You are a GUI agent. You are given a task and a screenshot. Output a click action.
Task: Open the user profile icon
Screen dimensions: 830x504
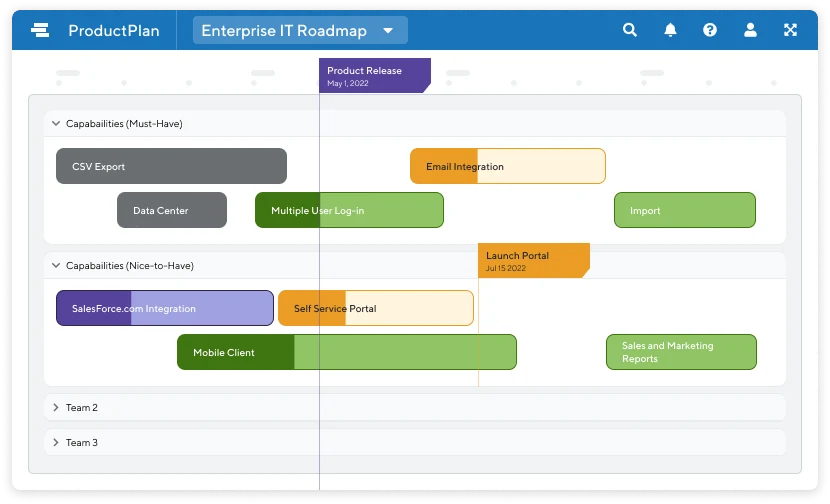coord(750,30)
